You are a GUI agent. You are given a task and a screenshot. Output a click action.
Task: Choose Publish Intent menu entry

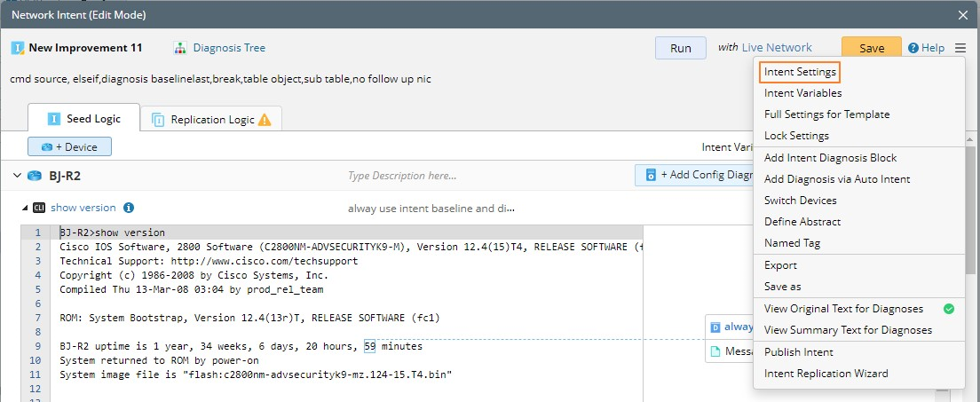tap(798, 352)
